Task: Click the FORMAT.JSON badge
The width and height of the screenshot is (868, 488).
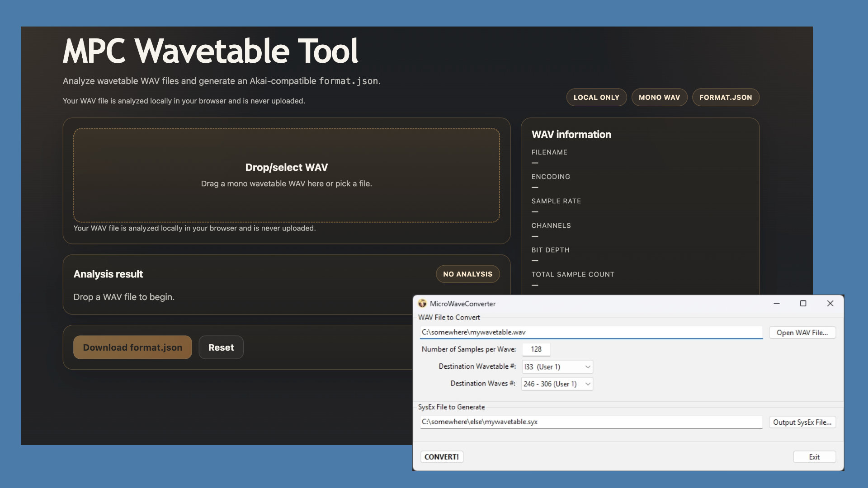Action: pos(726,97)
